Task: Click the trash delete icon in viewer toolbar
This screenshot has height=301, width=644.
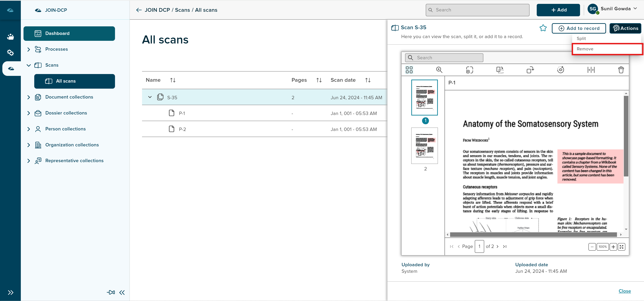Action: pos(621,70)
